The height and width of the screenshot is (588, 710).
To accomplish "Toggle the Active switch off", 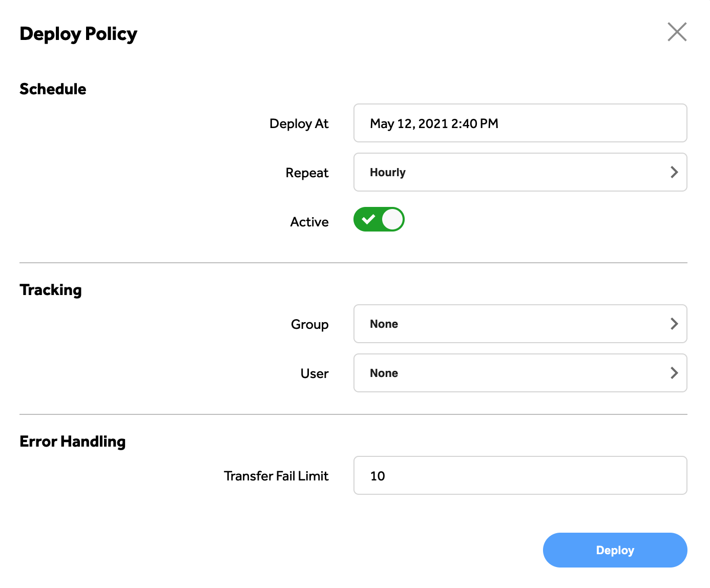I will click(x=379, y=219).
